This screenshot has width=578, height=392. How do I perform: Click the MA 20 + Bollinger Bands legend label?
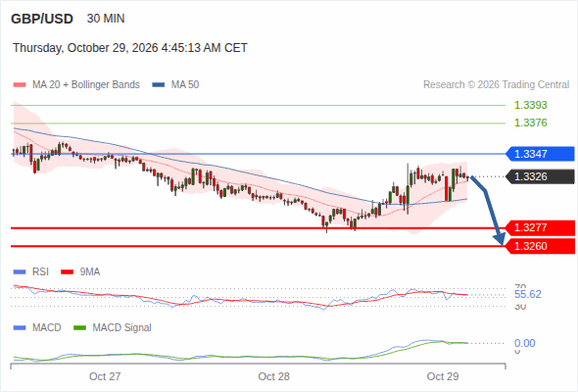click(x=86, y=85)
